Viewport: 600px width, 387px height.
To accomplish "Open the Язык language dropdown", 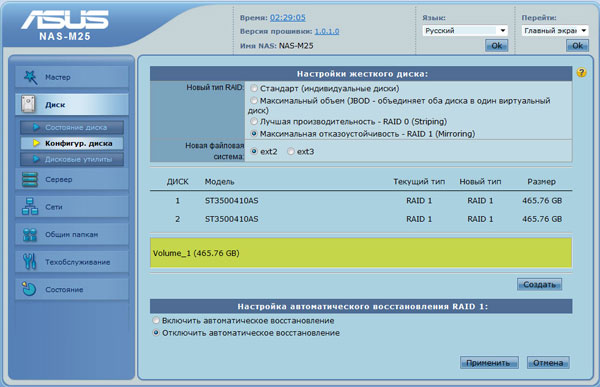I will click(x=465, y=31).
